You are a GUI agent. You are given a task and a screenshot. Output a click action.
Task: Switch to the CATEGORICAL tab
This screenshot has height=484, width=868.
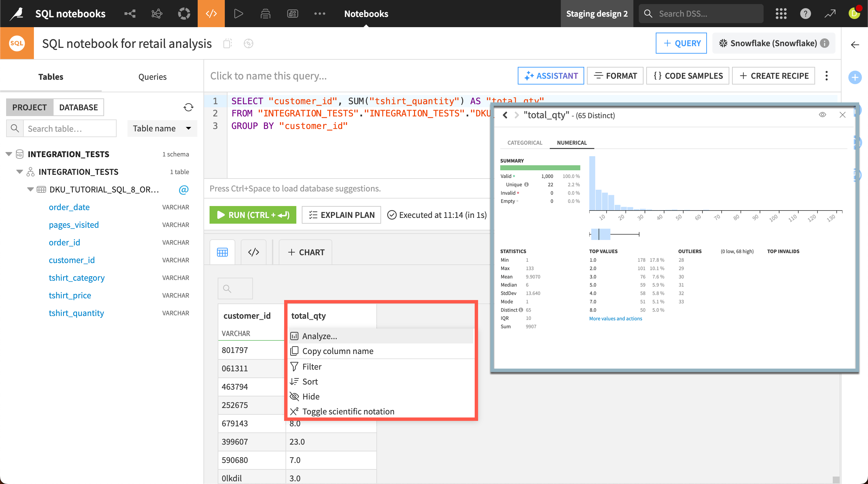[524, 143]
